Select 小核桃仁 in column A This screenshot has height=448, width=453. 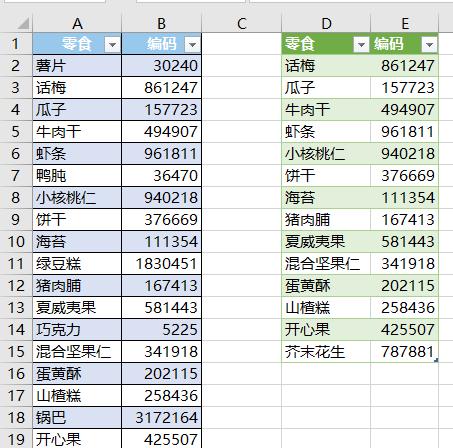(77, 198)
